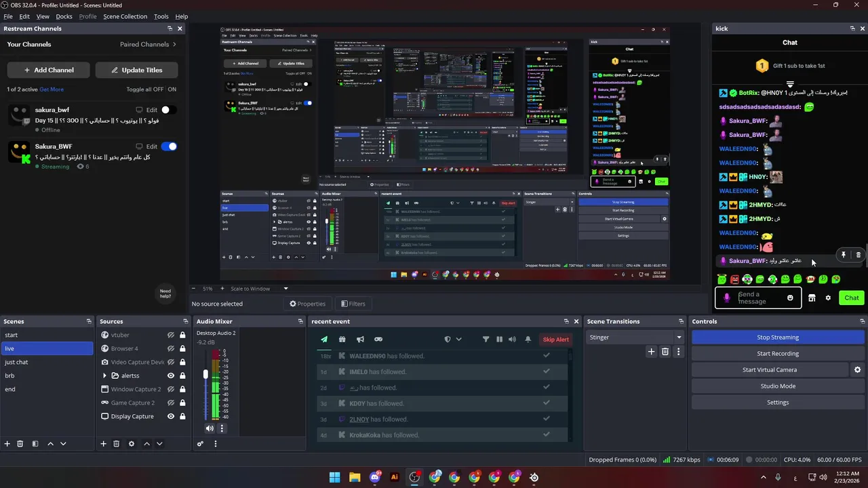Move the selected scene down
868x488 pixels.
point(63,444)
